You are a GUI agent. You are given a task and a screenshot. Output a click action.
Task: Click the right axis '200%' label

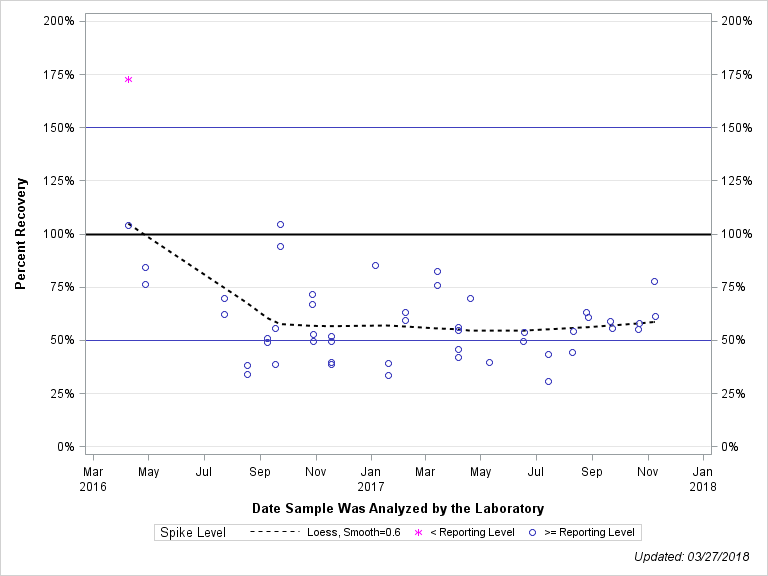(x=737, y=21)
